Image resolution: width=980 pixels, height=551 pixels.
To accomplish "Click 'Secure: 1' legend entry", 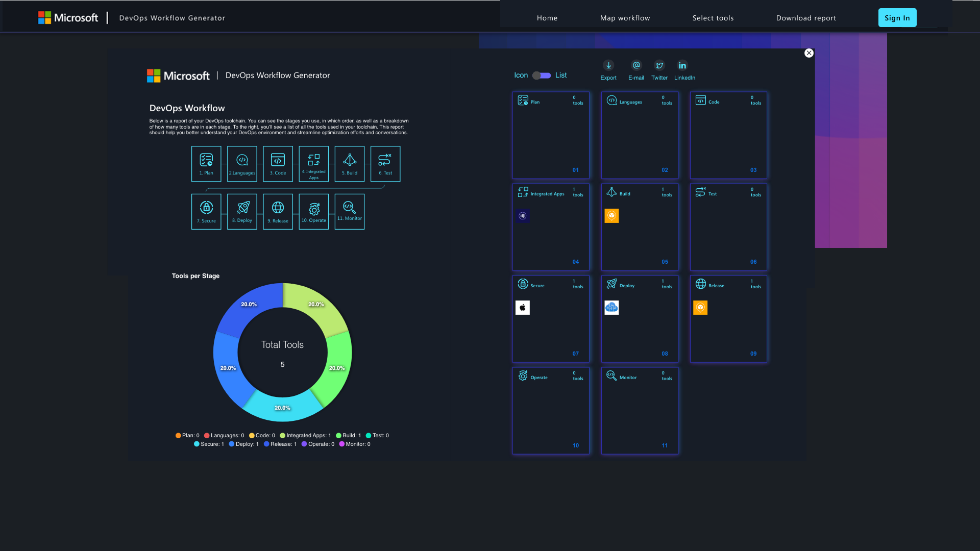I will pos(209,444).
